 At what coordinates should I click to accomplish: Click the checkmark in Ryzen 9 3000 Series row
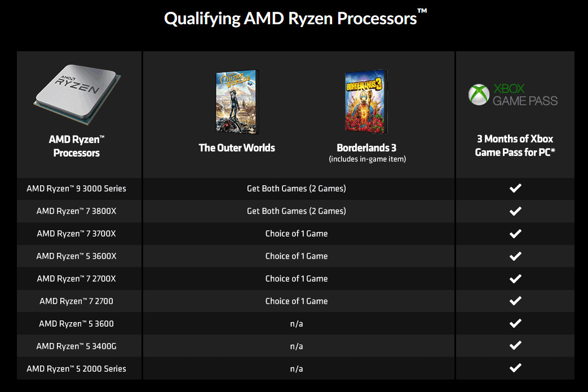click(515, 188)
